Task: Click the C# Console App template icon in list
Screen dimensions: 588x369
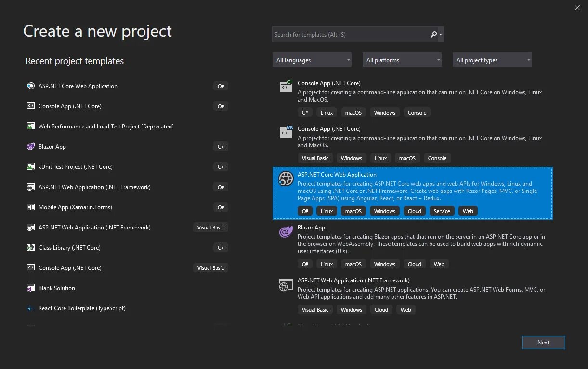Action: pyautogui.click(x=286, y=86)
